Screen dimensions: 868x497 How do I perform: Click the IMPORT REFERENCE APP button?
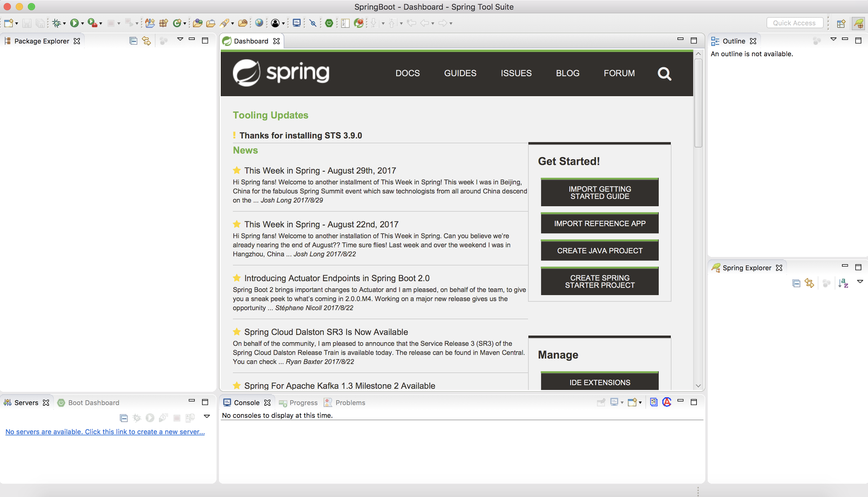(x=600, y=223)
